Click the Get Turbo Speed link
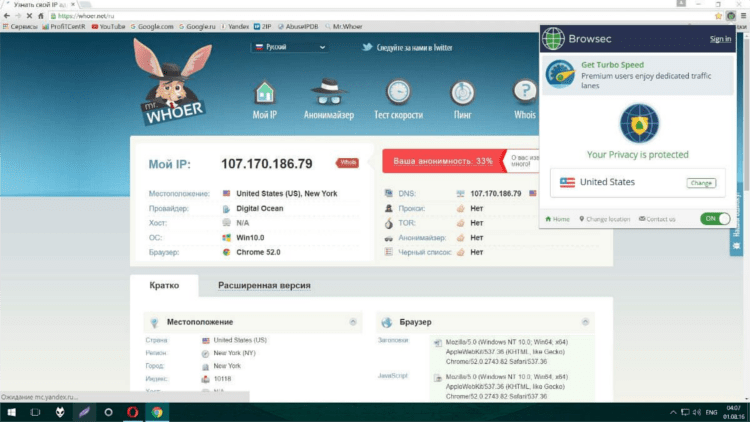This screenshot has width=750, height=422. [612, 65]
